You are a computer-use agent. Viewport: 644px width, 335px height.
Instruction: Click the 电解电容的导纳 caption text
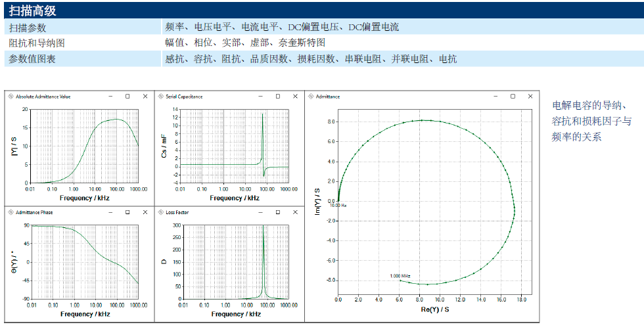click(589, 106)
